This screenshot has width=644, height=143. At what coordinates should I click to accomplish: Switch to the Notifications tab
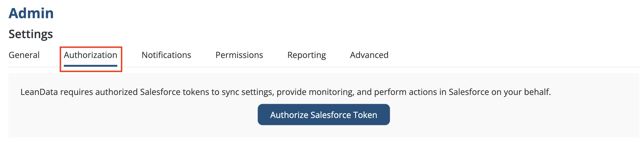click(x=166, y=55)
